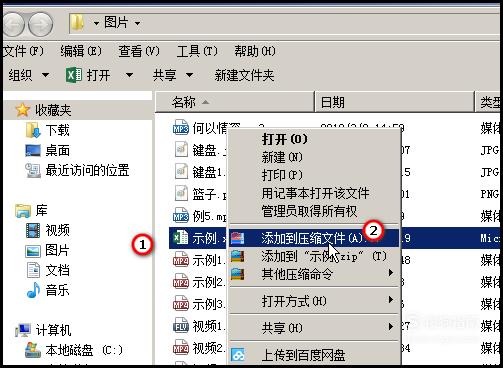The width and height of the screenshot is (503, 368).
Task: Open the 编辑(E) menu
Action: (81, 51)
